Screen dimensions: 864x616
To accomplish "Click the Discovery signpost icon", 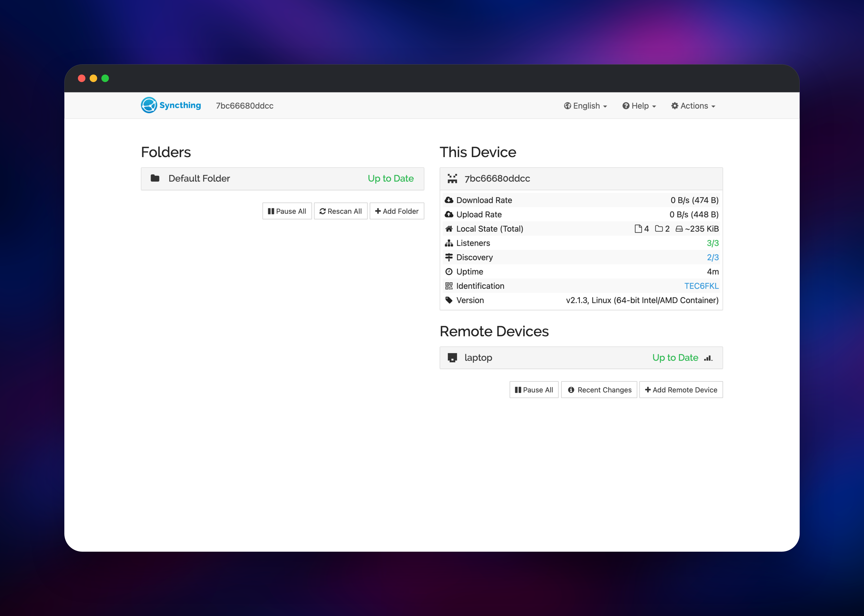I will click(449, 258).
